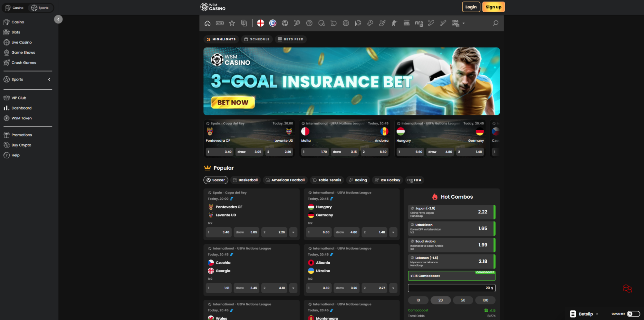The height and width of the screenshot is (320, 644).
Task: Select the MMA icon
Action: tap(407, 23)
